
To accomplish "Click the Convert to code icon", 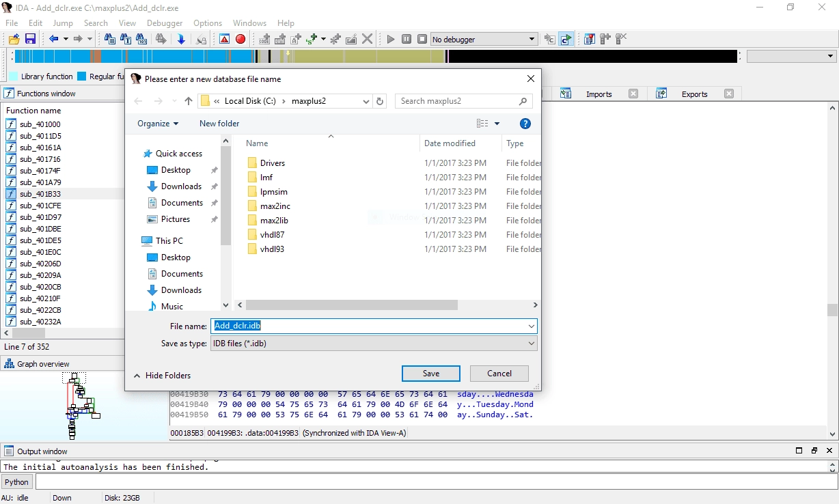I will [264, 39].
